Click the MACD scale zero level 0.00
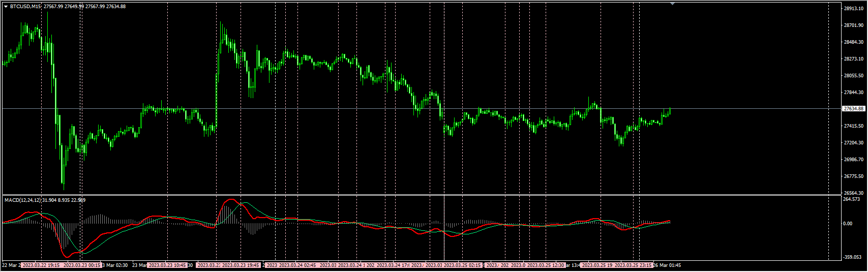The image size is (868, 272). (848, 224)
